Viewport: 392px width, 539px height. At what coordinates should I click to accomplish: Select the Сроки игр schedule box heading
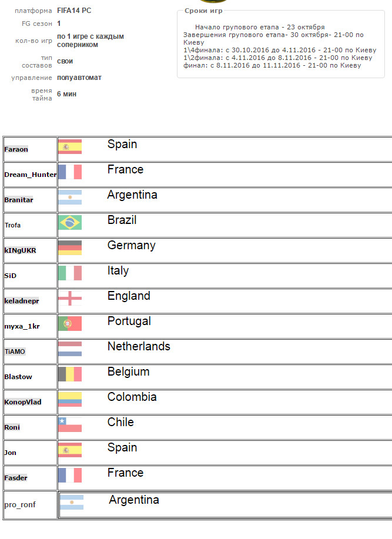(x=203, y=11)
